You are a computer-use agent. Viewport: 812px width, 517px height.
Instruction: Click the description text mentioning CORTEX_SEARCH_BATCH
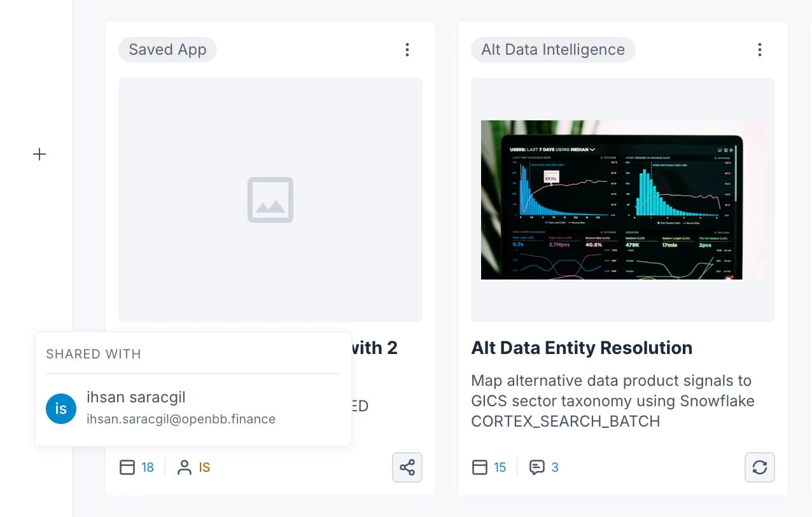click(x=612, y=400)
